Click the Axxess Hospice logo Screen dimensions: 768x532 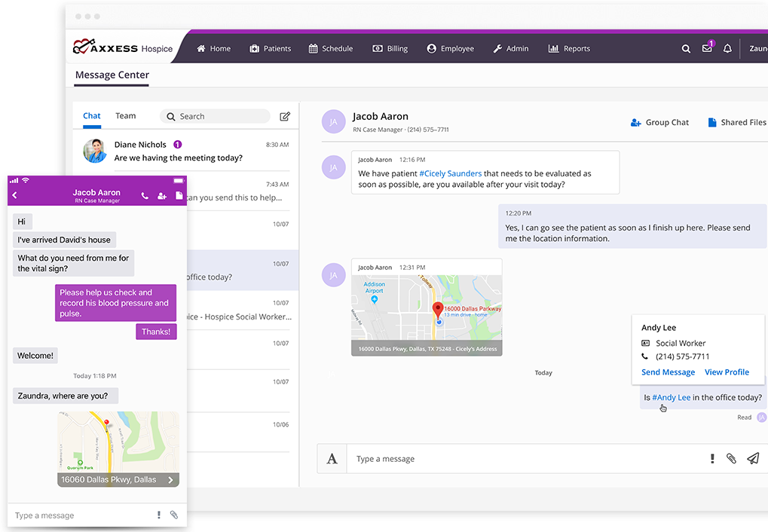pos(123,47)
